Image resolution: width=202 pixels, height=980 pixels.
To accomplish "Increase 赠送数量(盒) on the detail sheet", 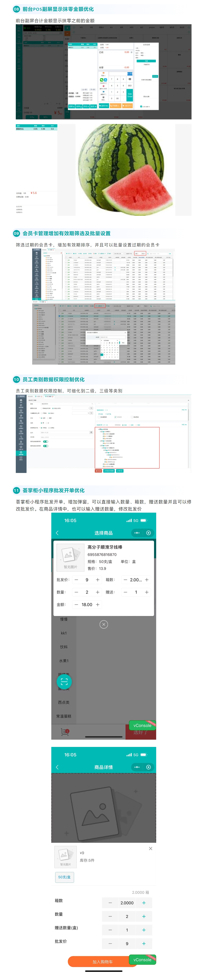I will (144, 930).
